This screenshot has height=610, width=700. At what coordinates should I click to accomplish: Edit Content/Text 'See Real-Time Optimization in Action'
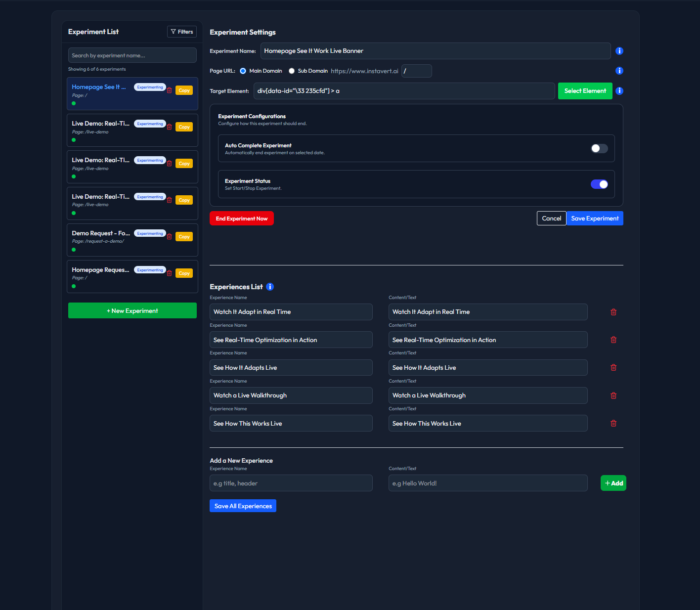[488, 340]
